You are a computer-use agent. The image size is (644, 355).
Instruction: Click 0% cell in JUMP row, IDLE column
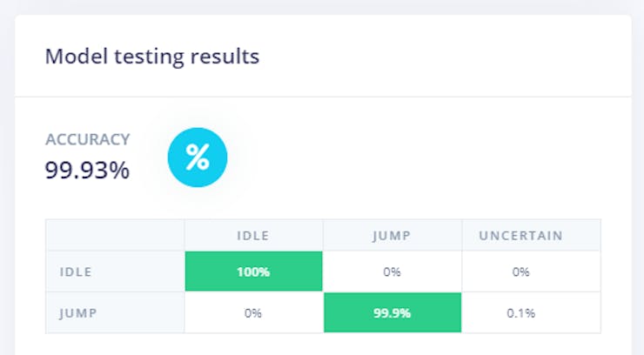253,312
